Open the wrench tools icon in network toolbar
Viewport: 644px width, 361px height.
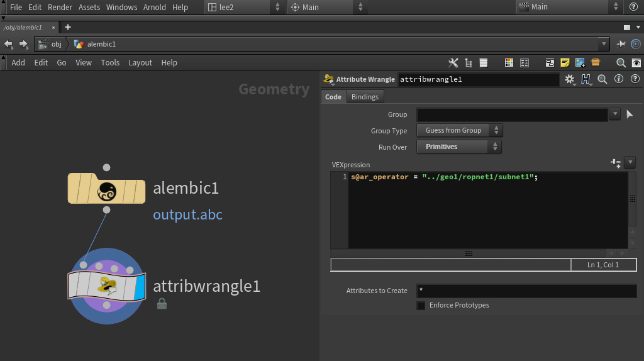453,63
